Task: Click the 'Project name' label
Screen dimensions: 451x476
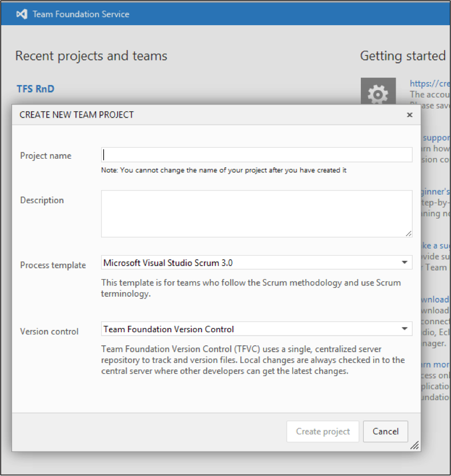Action: point(46,156)
